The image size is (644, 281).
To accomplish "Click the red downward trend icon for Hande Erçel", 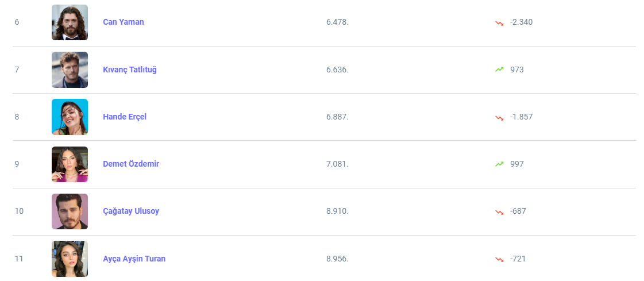I will click(x=499, y=117).
